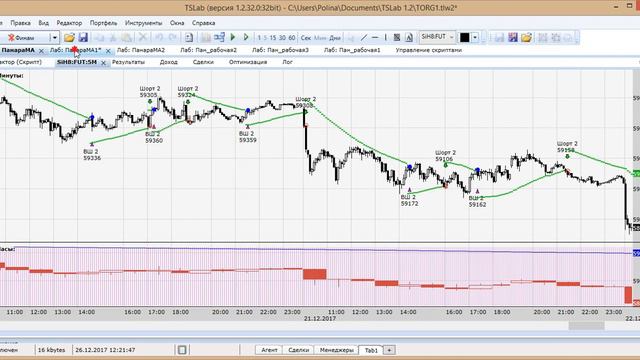
Task: Click the redo arrow icon
Action: click(173, 38)
